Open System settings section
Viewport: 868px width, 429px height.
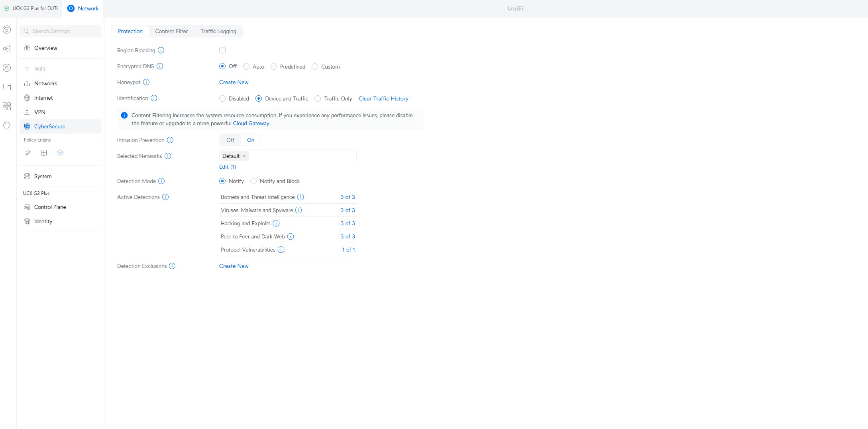[x=60, y=176]
